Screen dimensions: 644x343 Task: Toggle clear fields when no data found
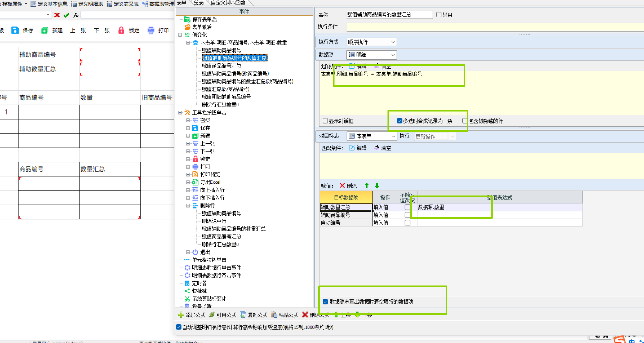click(x=325, y=301)
